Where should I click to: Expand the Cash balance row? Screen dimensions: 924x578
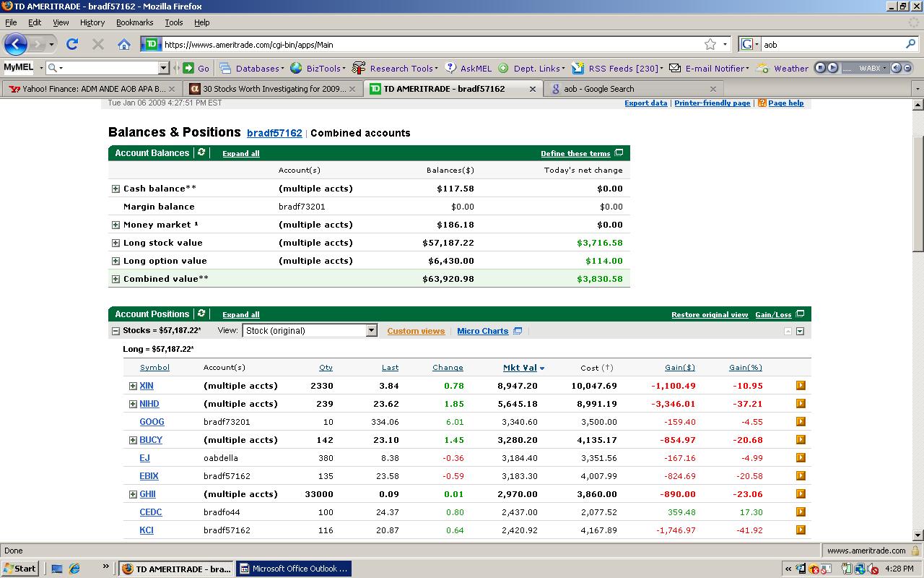115,189
